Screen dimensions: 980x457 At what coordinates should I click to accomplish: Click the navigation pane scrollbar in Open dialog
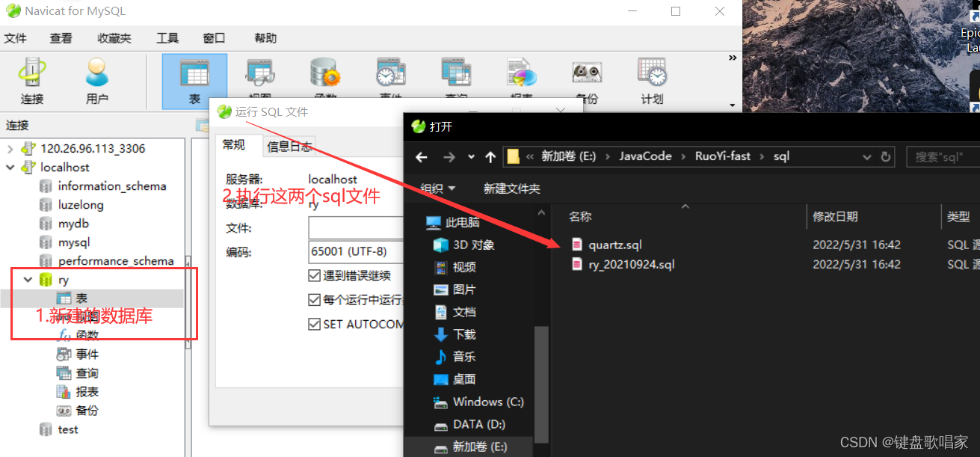coord(540,385)
